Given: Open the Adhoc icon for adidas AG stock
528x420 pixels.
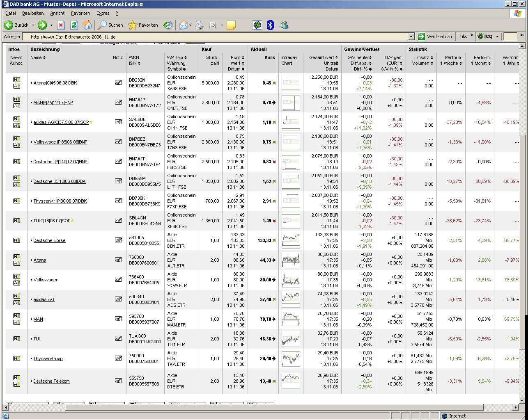Looking at the screenshot, I should [16, 303].
